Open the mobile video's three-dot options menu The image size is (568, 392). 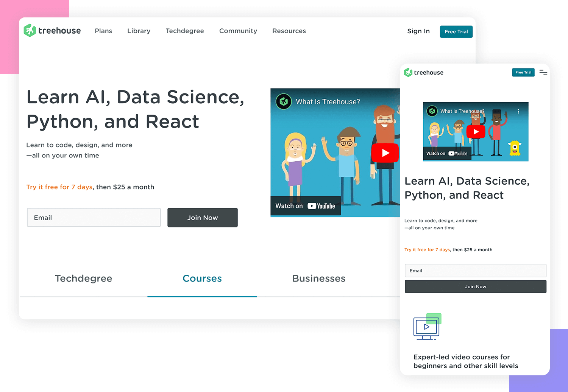[x=518, y=111]
